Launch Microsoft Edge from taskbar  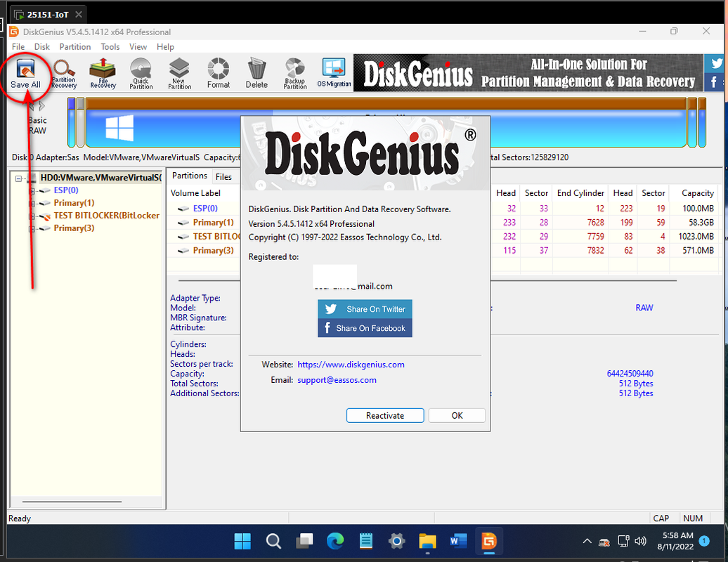coord(334,541)
